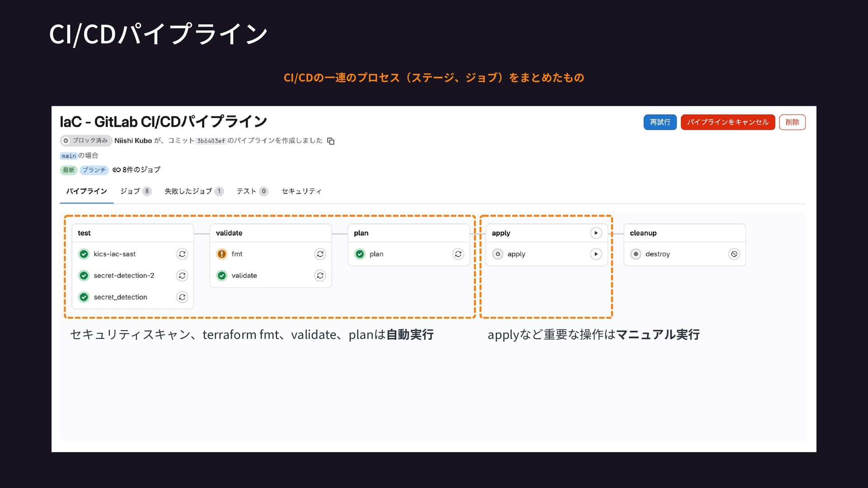Retry the secret-detection-2 job
This screenshot has height=488, width=868.
tap(182, 276)
